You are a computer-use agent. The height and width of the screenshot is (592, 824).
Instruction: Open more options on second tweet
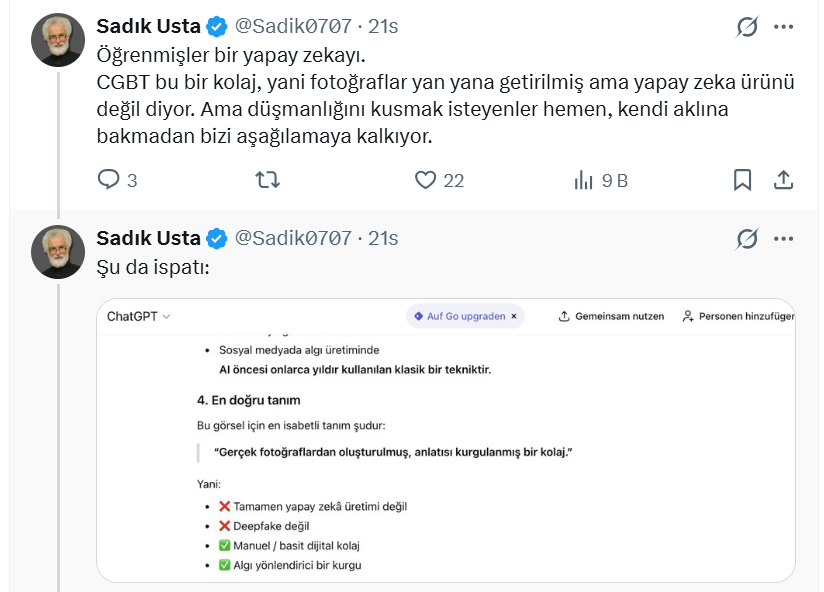(x=785, y=239)
